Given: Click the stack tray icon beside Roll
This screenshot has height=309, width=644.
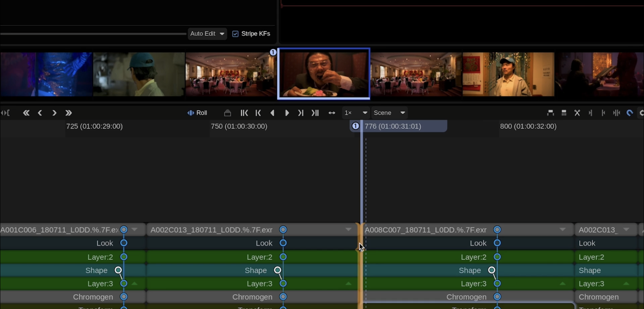Looking at the screenshot, I should coord(228,113).
